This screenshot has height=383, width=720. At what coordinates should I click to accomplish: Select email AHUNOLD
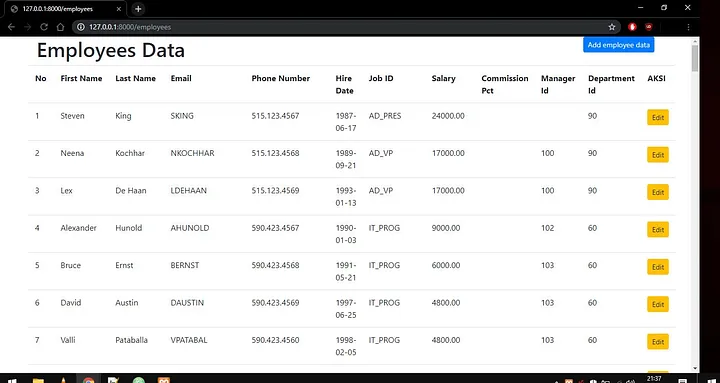[190, 228]
